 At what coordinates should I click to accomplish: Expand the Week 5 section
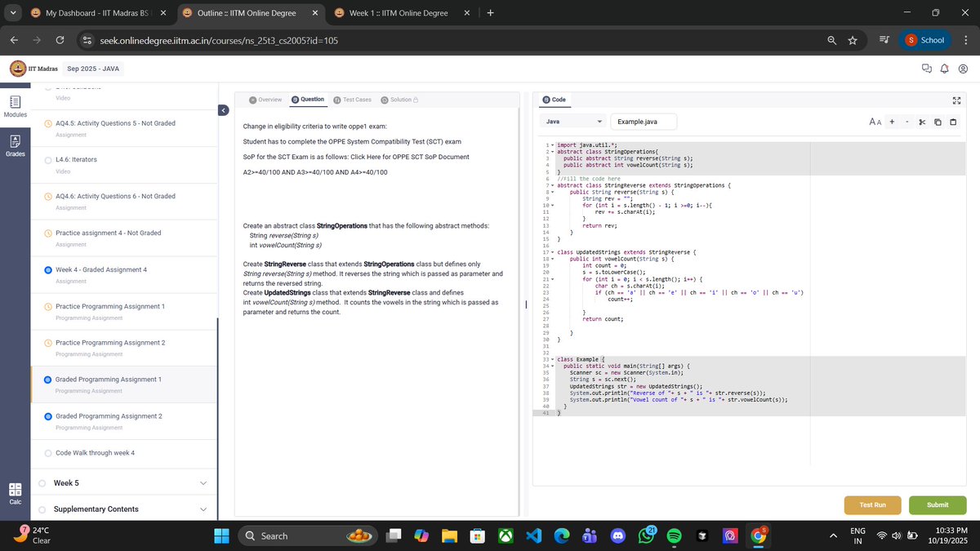tap(125, 483)
